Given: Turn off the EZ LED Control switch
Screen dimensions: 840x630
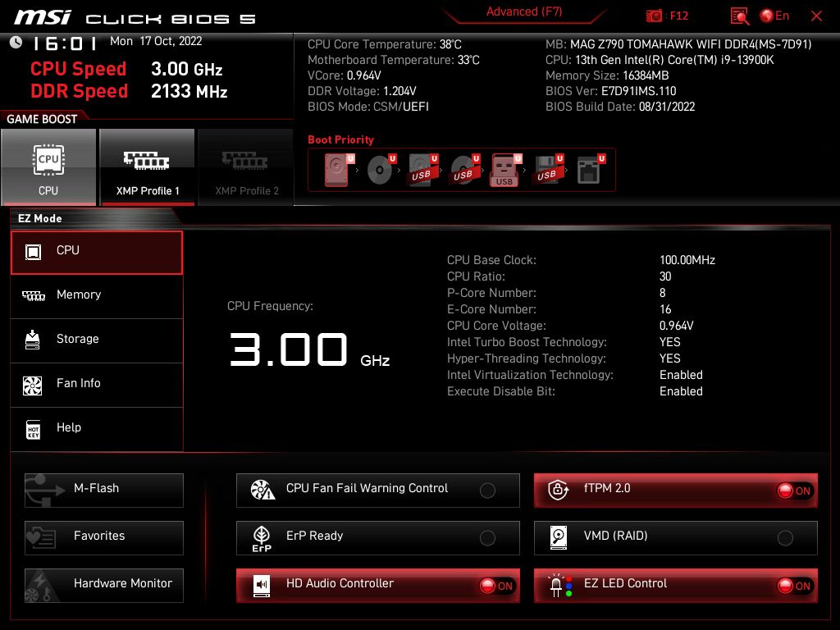Looking at the screenshot, I should 794,586.
